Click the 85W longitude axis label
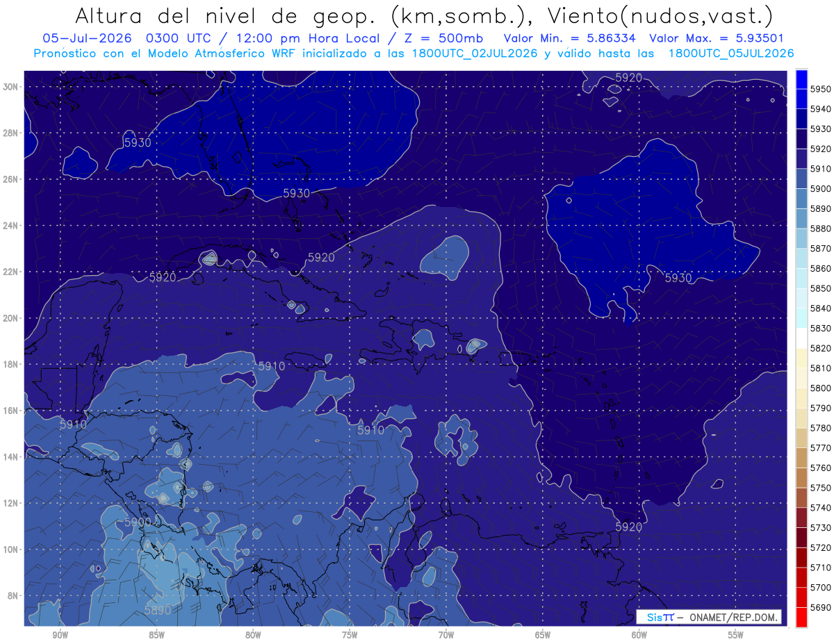Image resolution: width=834 pixels, height=644 pixels. pos(156,635)
